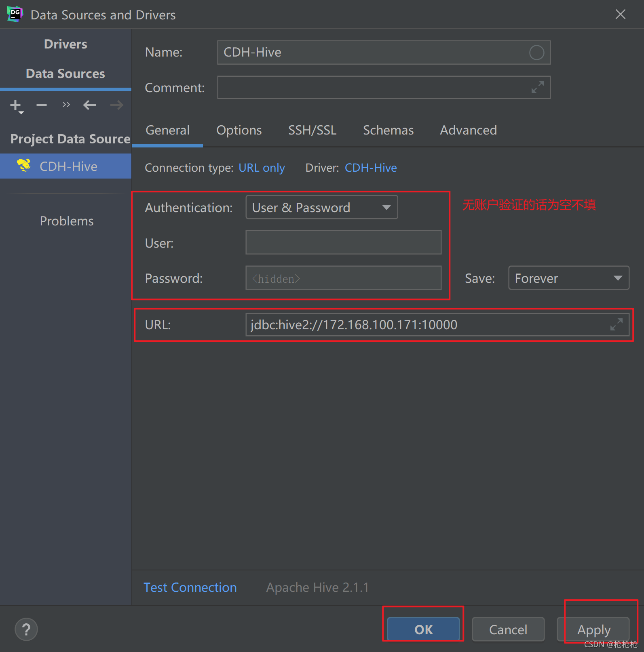Open the Advanced tab
This screenshot has width=644, height=652.
pyautogui.click(x=468, y=130)
